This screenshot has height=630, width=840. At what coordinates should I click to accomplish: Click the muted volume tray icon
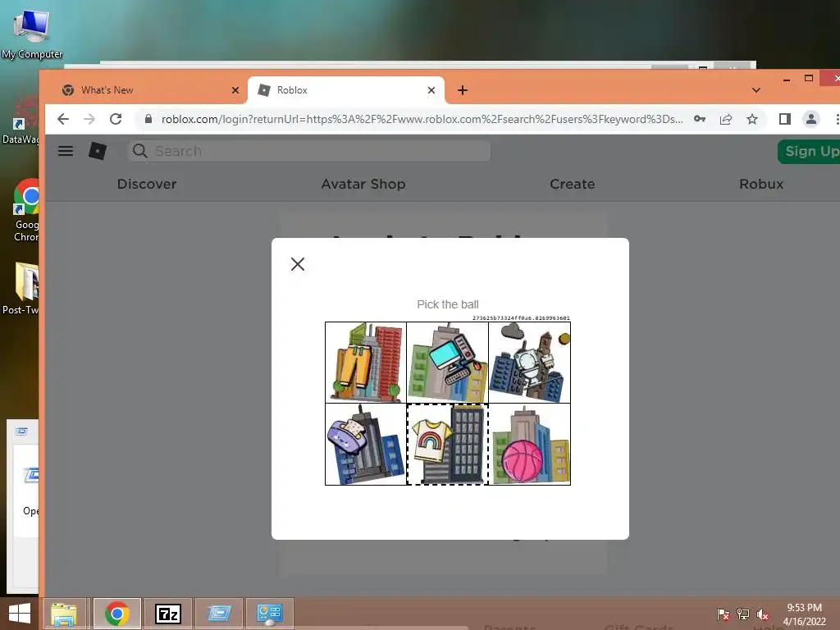tap(763, 614)
